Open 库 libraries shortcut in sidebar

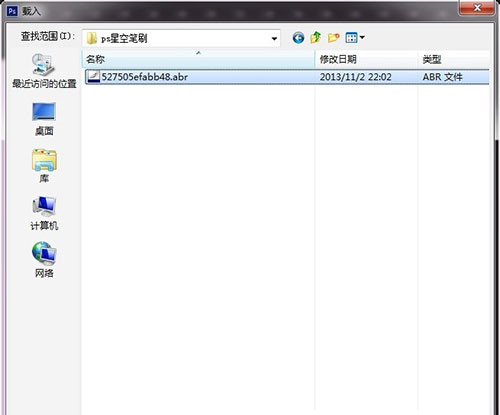point(44,166)
